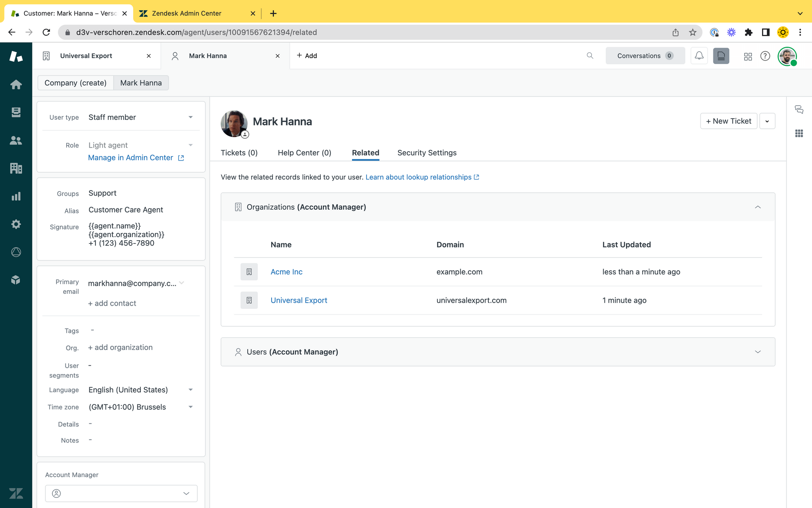This screenshot has width=812, height=508.
Task: Open the Reporting bar chart icon
Action: coord(16,196)
